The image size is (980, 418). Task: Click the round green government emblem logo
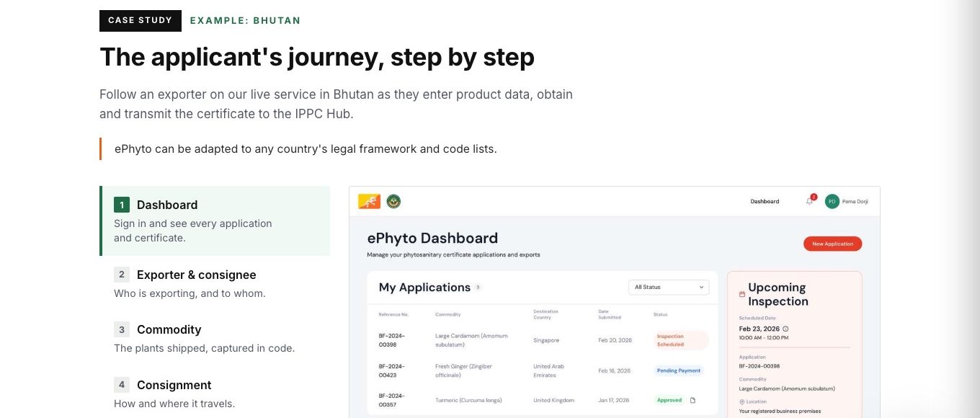point(393,201)
